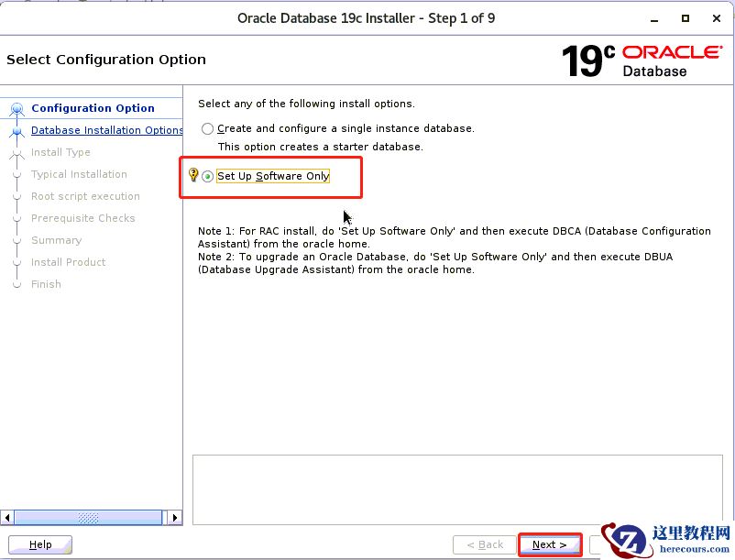The width and height of the screenshot is (735, 560).
Task: Click the key hint icon beside Set Up Software Only
Action: [193, 175]
